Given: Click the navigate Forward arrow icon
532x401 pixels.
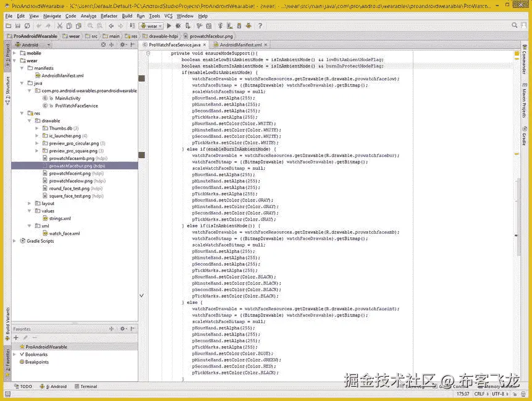Looking at the screenshot, I should pyautogui.click(x=120, y=26).
